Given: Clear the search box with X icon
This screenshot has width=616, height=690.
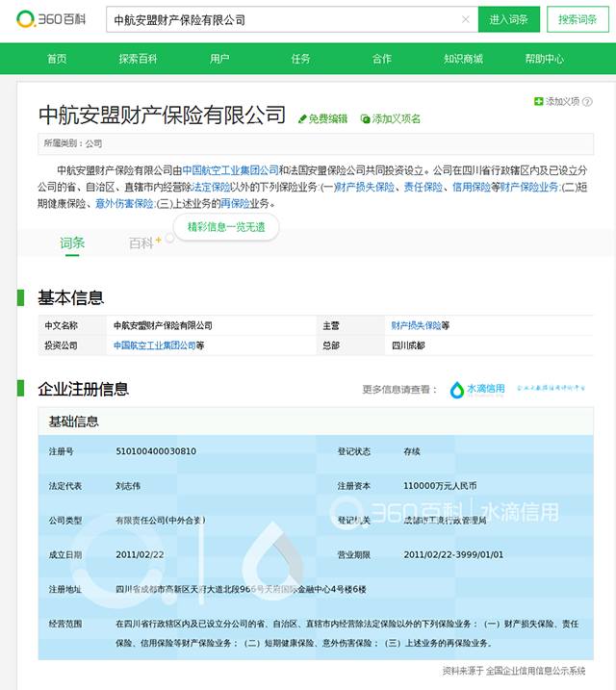Looking at the screenshot, I should (x=466, y=19).
